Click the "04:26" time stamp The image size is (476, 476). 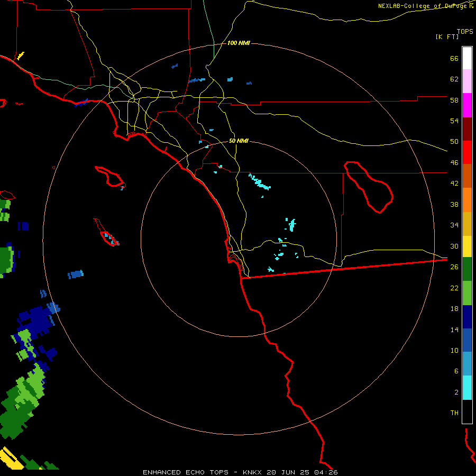point(326,472)
